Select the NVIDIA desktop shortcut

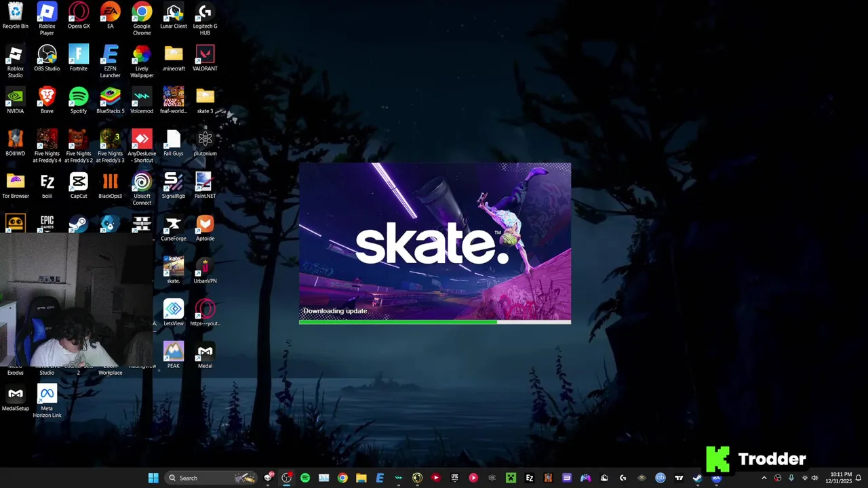pyautogui.click(x=15, y=101)
